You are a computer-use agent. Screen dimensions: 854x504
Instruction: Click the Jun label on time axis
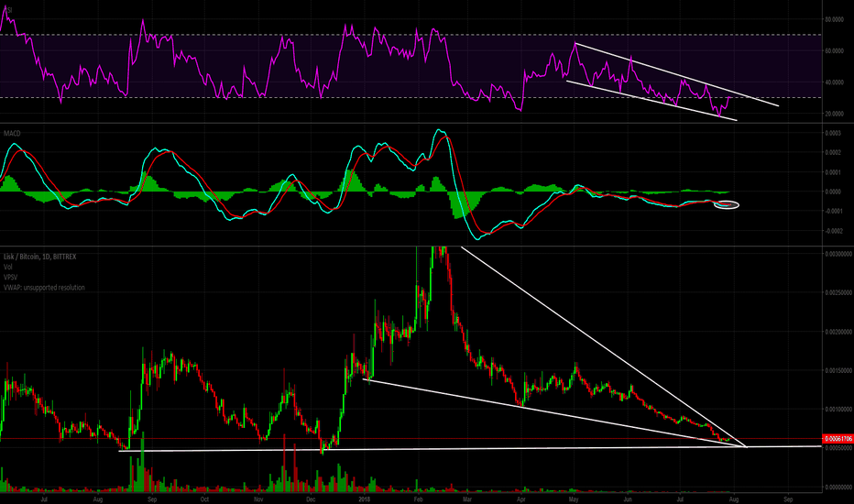coord(628,499)
